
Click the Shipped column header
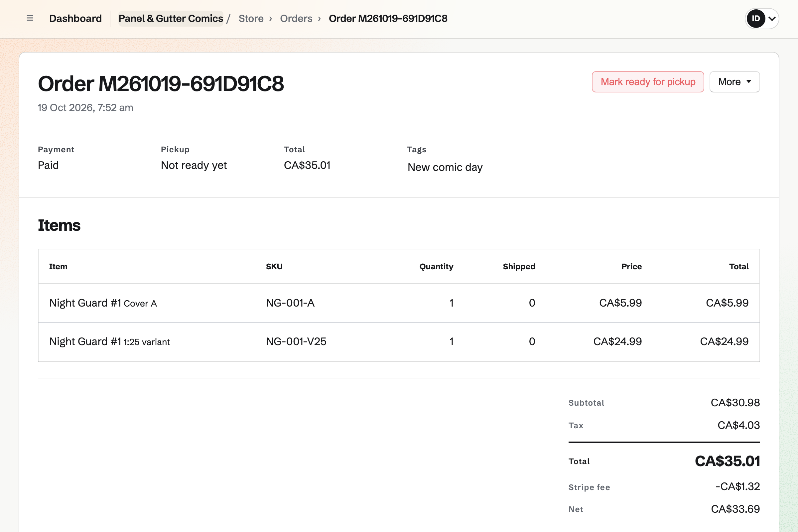click(519, 267)
